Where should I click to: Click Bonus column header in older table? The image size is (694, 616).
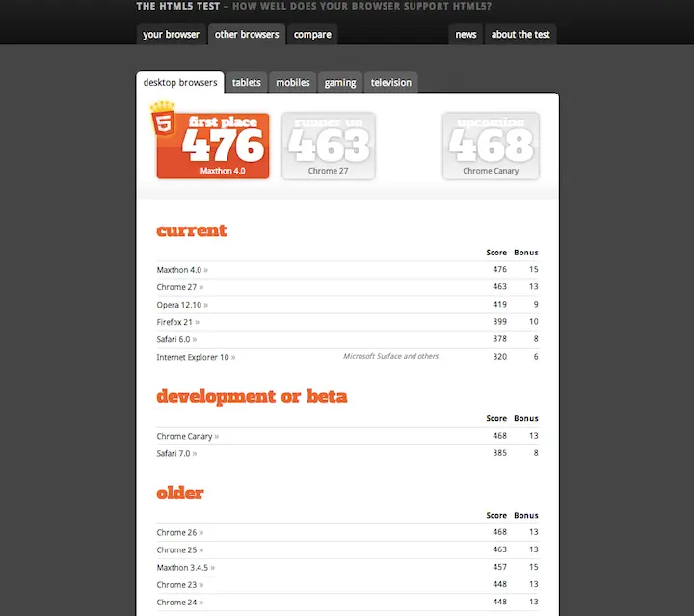pos(526,515)
